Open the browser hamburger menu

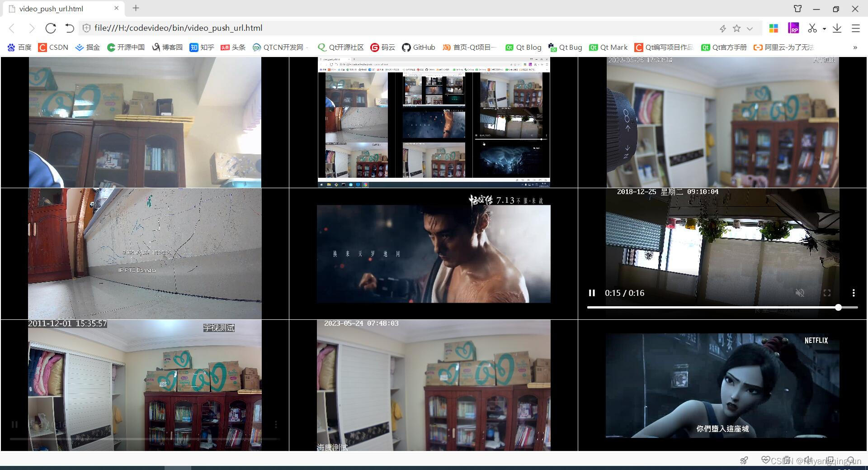(x=856, y=28)
